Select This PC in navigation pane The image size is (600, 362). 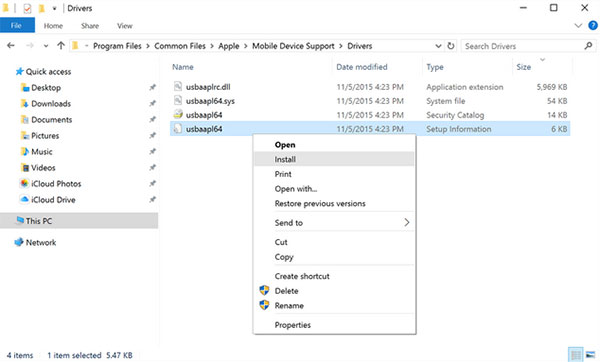click(79, 221)
